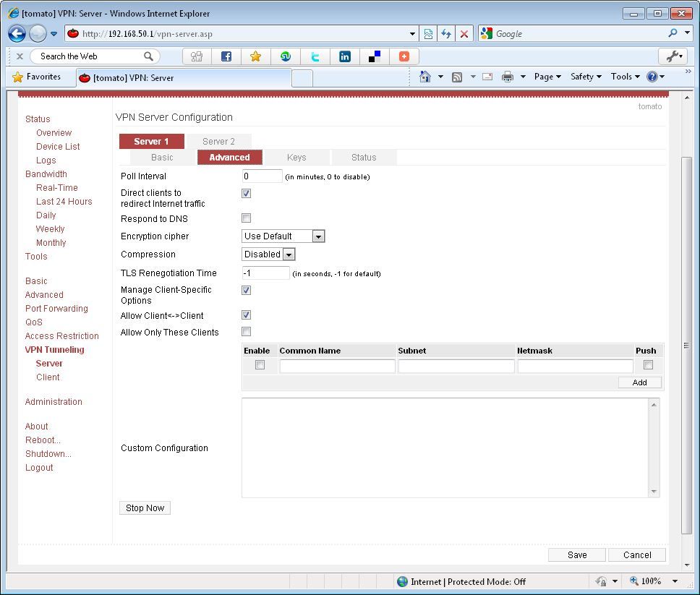The width and height of the screenshot is (700, 595).
Task: Open the Port Forwarding sidebar link
Action: [56, 309]
